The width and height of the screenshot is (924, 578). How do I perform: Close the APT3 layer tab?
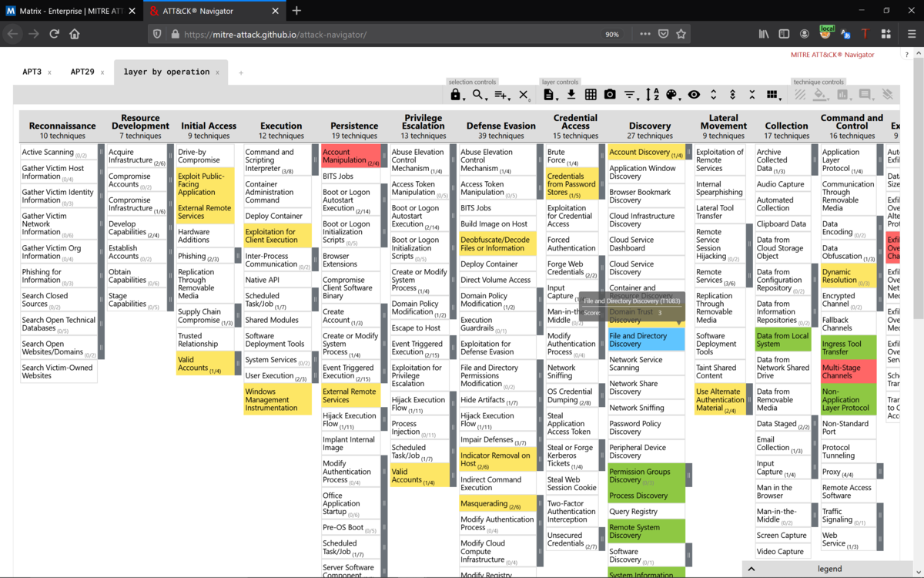click(49, 72)
